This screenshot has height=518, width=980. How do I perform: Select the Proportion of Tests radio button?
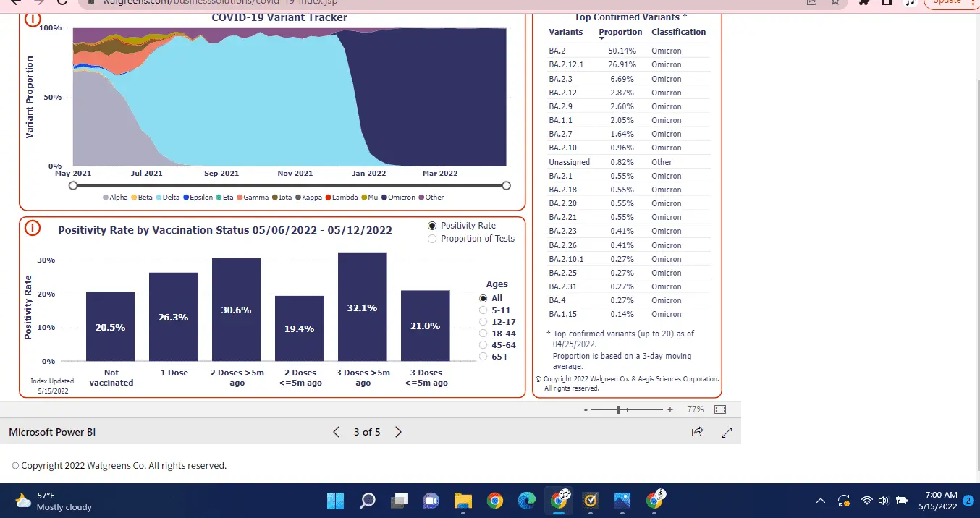click(x=433, y=239)
